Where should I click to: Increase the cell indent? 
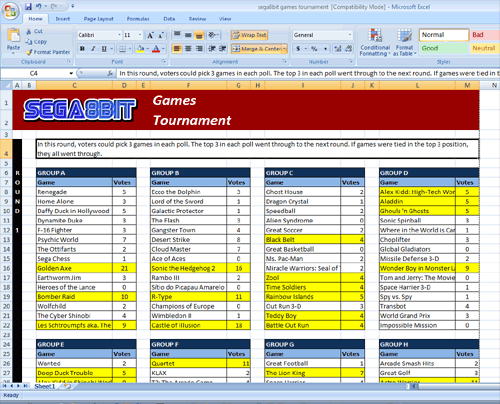click(223, 49)
